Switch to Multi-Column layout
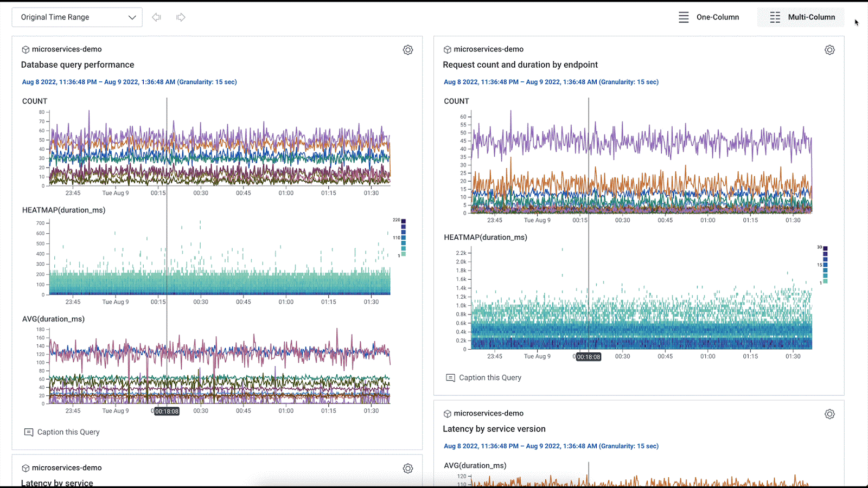The width and height of the screenshot is (868, 488). tap(802, 17)
